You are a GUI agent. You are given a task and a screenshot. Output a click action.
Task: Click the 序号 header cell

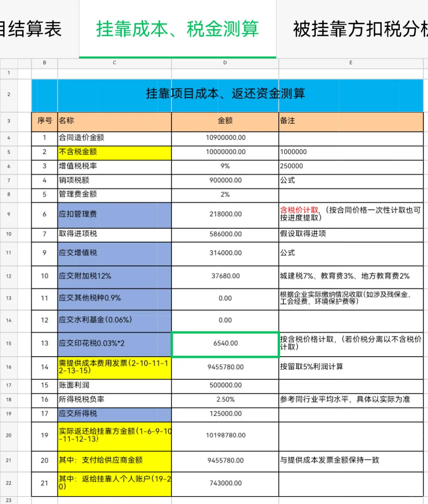(44, 121)
